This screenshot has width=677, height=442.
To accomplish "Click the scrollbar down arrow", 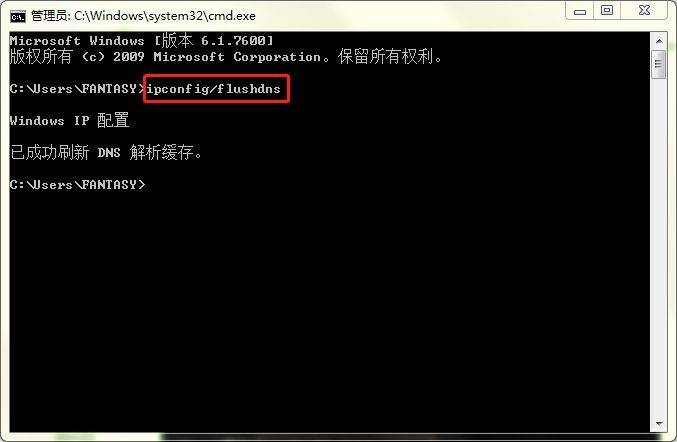I will tap(659, 424).
